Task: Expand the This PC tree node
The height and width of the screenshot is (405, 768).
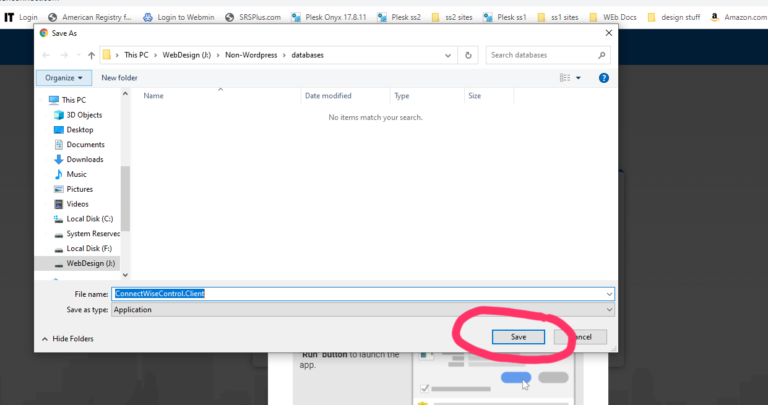Action: 42,100
